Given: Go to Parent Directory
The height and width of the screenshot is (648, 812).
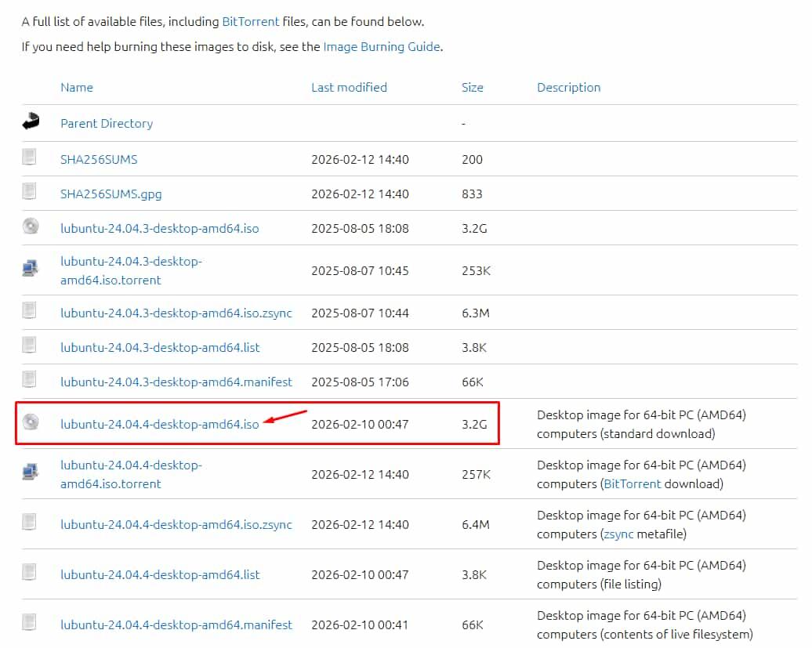Looking at the screenshot, I should pyautogui.click(x=107, y=124).
